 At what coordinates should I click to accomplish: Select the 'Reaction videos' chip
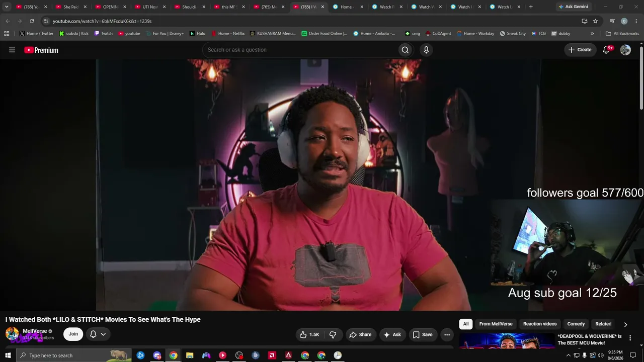(x=540, y=324)
